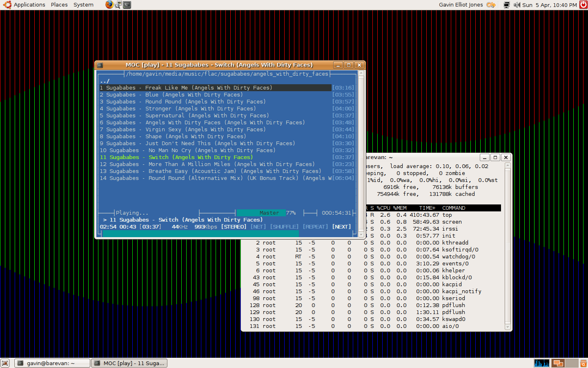The image size is (588, 368).
Task: Select track 6 Angels With Dirty Faces
Action: pyautogui.click(x=216, y=123)
